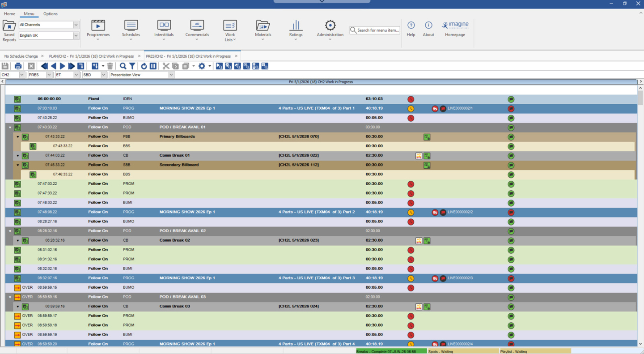The width and height of the screenshot is (644, 354).
Task: Go to last day double-right arrow
Action: (x=71, y=66)
